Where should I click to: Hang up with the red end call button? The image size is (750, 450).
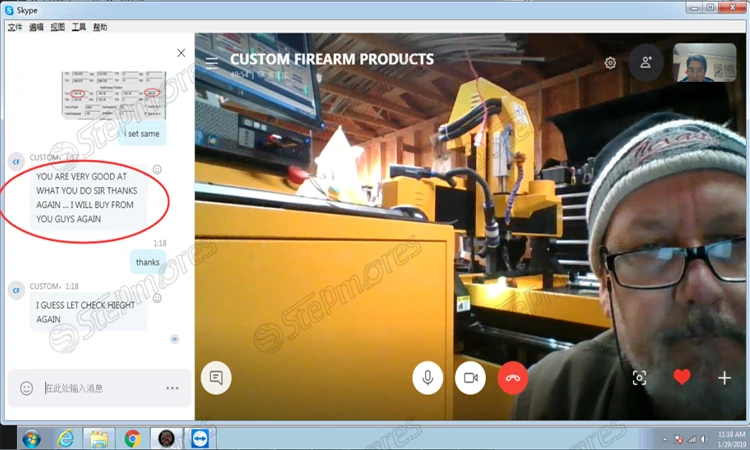513,377
